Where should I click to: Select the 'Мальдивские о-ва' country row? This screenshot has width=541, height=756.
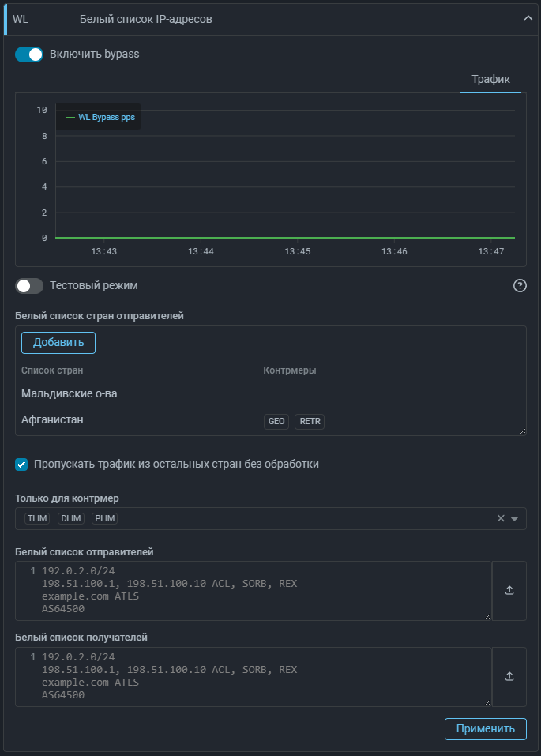point(70,394)
